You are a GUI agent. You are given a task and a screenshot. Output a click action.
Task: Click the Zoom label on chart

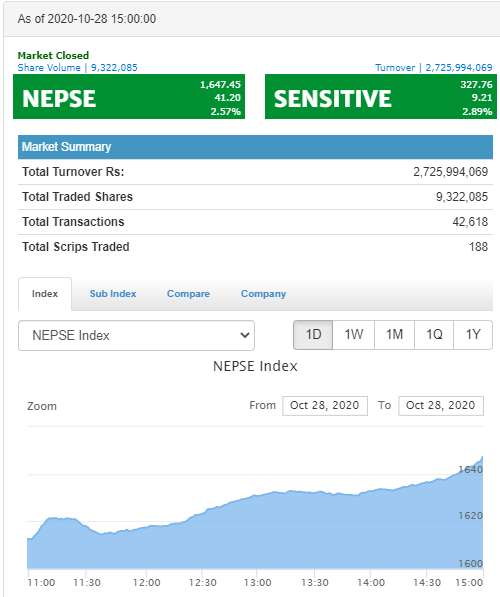pos(42,406)
